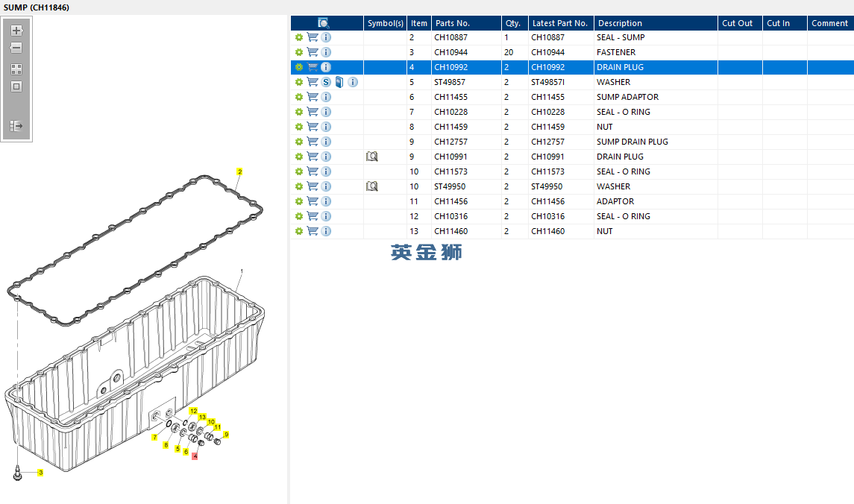Image resolution: width=854 pixels, height=504 pixels.
Task: Click the search icon in table header
Action: [x=324, y=23]
